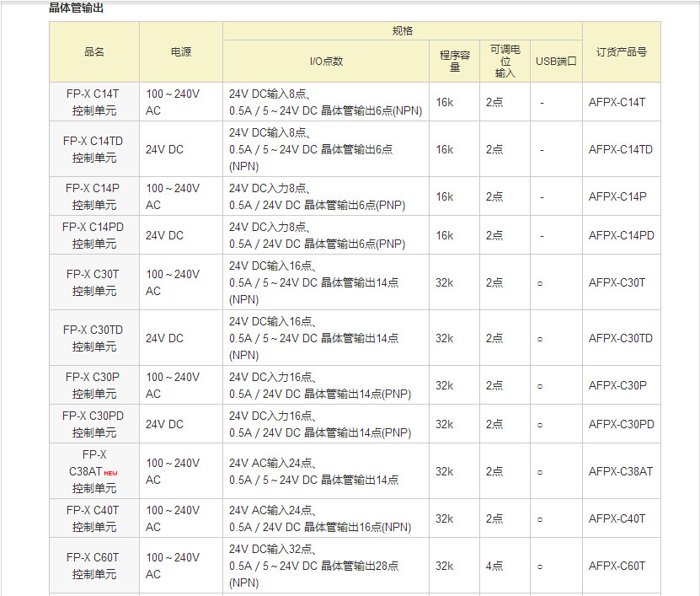Viewport: 700px width, 596px height.
Task: Open the FP-X C14T 控制单元 product name
Action: [94, 102]
